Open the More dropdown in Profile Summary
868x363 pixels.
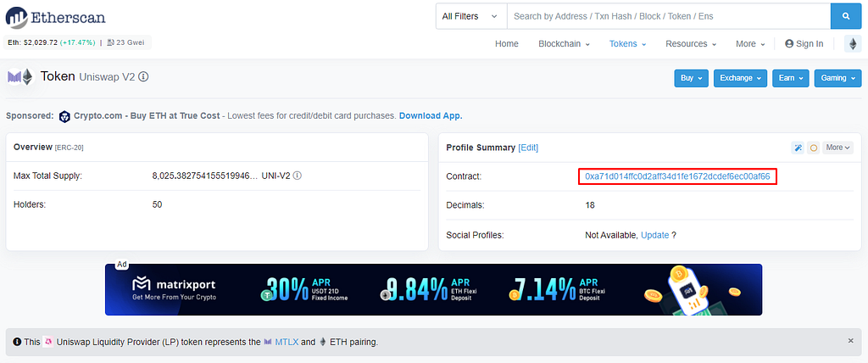pos(837,148)
